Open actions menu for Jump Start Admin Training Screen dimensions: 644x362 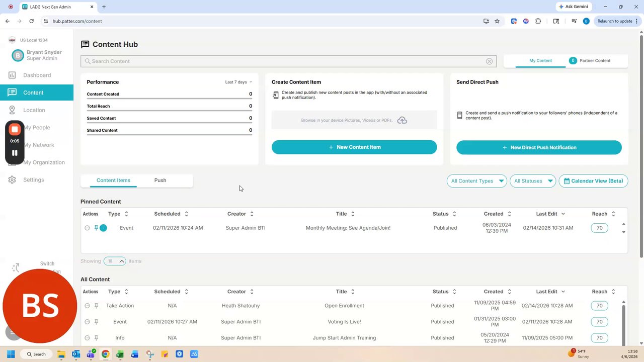click(x=87, y=338)
